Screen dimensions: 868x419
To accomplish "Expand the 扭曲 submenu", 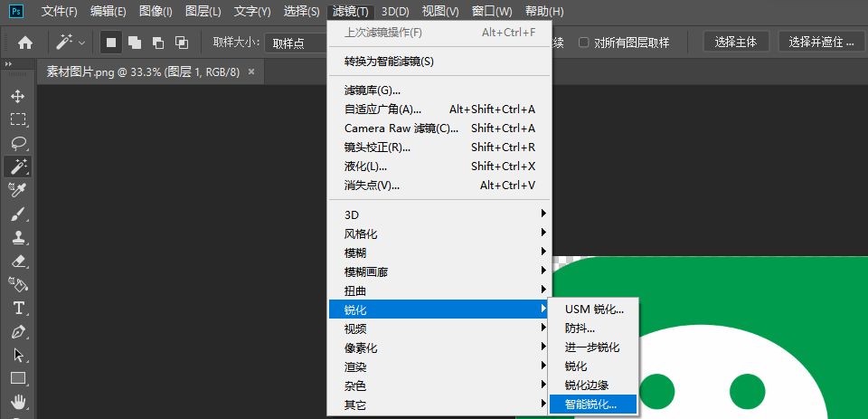I will pyautogui.click(x=439, y=290).
